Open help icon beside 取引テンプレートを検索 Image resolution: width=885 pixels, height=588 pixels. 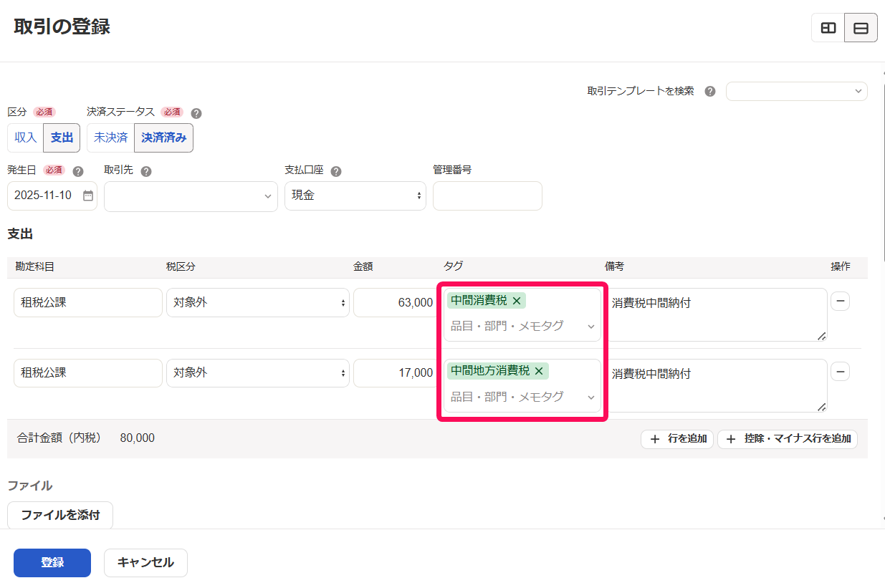click(710, 91)
